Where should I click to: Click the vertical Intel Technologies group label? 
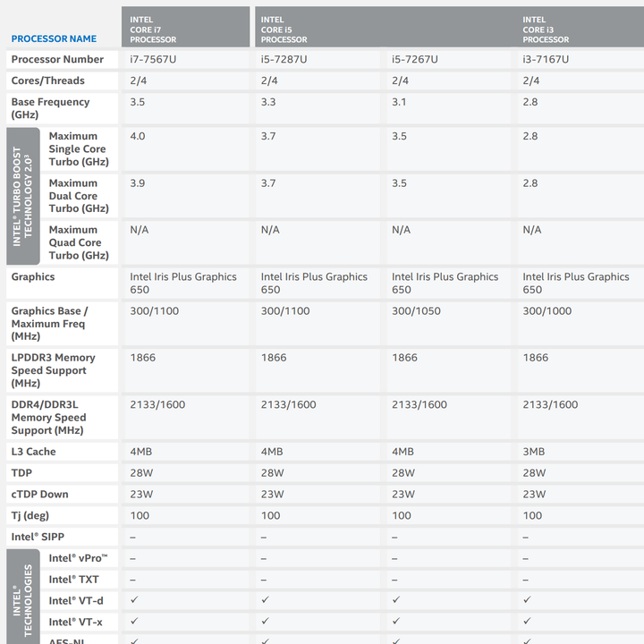point(22,597)
